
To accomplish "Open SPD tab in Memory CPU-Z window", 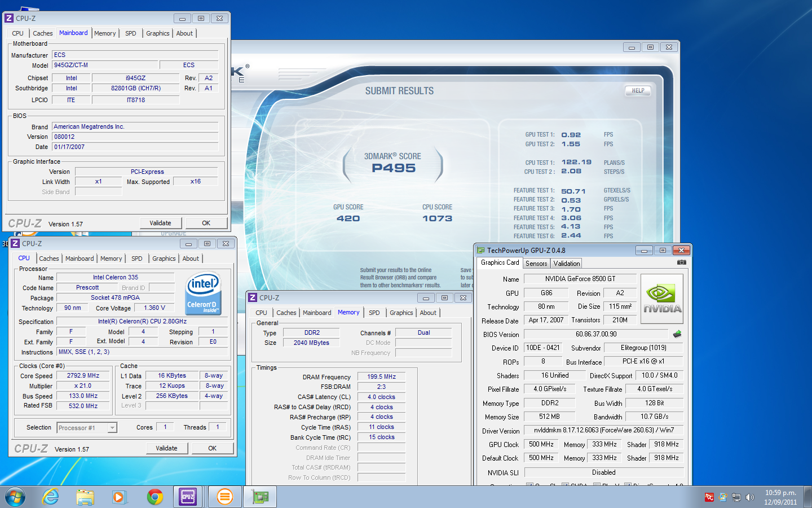I will coord(374,313).
